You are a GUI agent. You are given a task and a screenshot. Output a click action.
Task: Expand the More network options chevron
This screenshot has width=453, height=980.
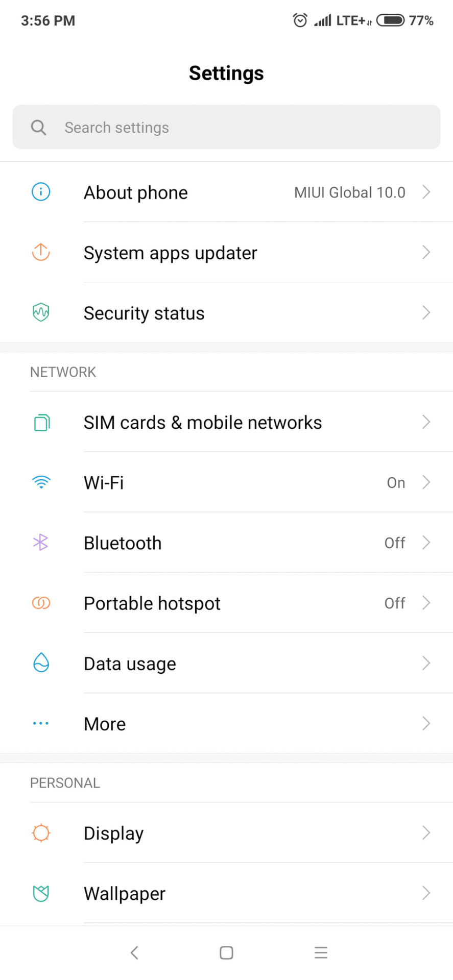[426, 723]
